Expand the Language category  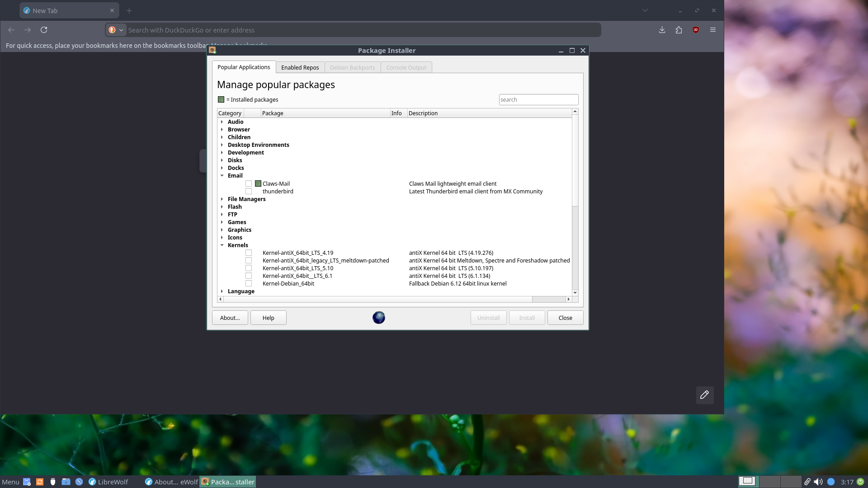point(222,291)
